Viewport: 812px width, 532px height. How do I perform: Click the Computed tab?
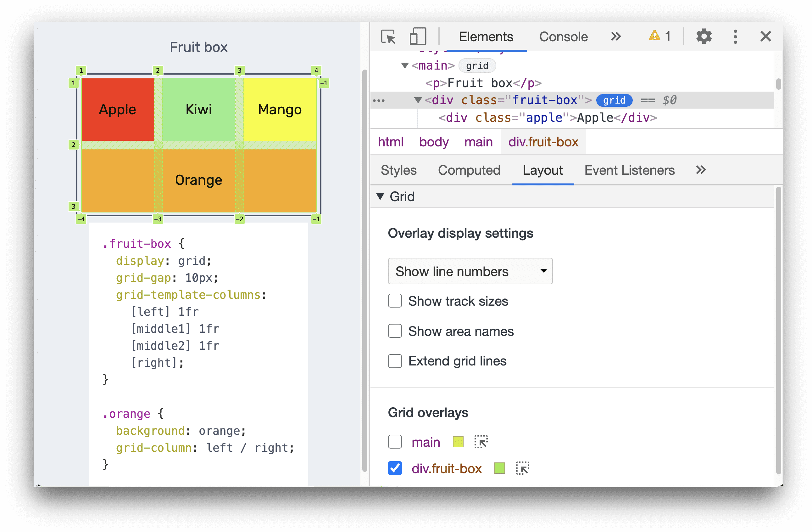pos(470,170)
